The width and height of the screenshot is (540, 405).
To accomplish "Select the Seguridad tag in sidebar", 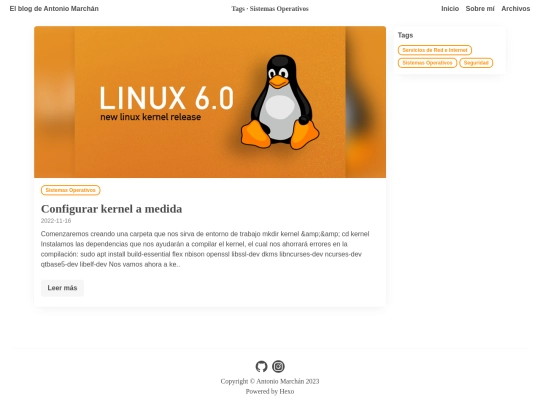I will [476, 63].
